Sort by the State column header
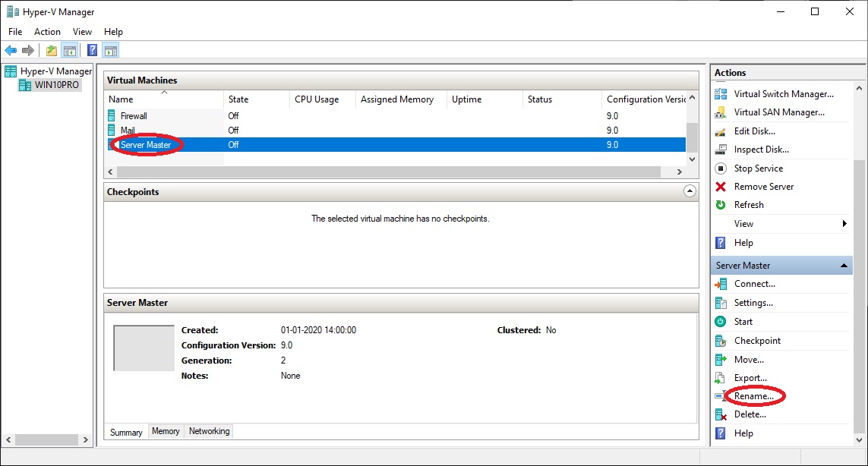Screen dimensions: 868x466 pos(257,99)
